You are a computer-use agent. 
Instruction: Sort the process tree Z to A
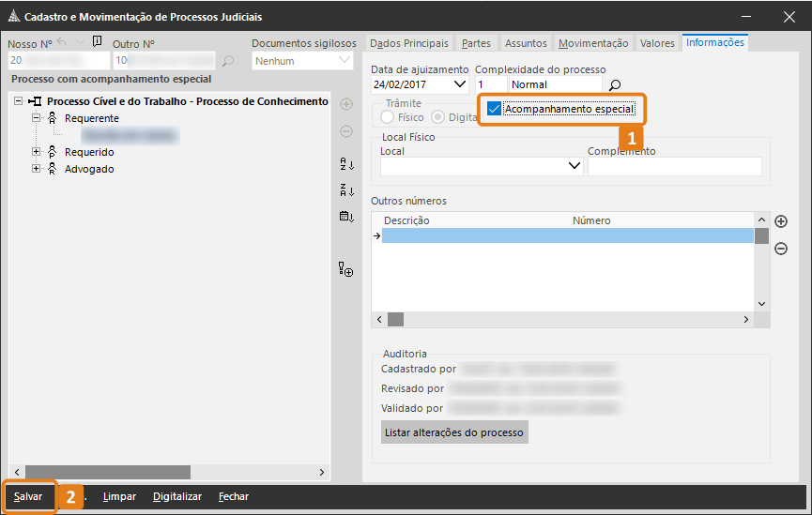pyautogui.click(x=346, y=190)
